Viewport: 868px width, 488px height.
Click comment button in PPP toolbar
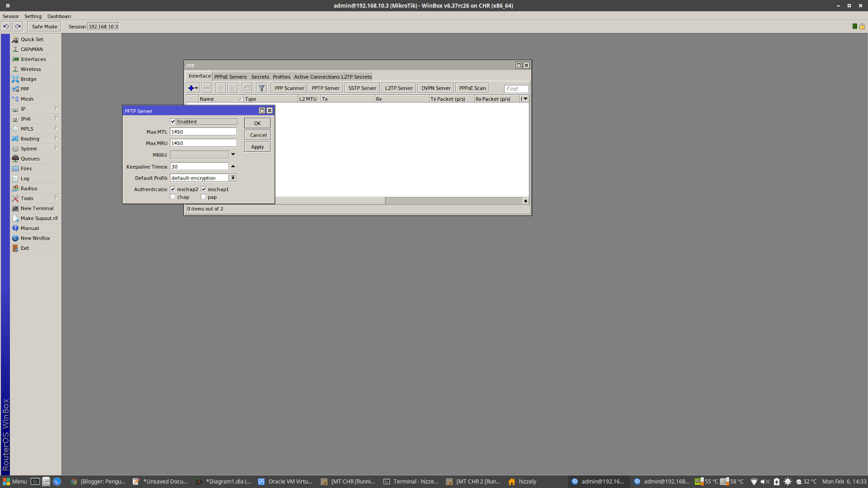coord(247,88)
